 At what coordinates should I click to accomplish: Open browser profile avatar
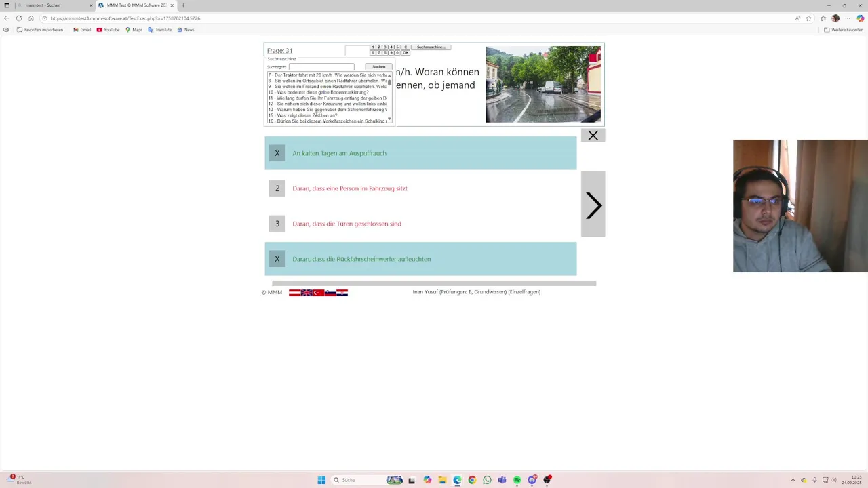pyautogui.click(x=835, y=18)
